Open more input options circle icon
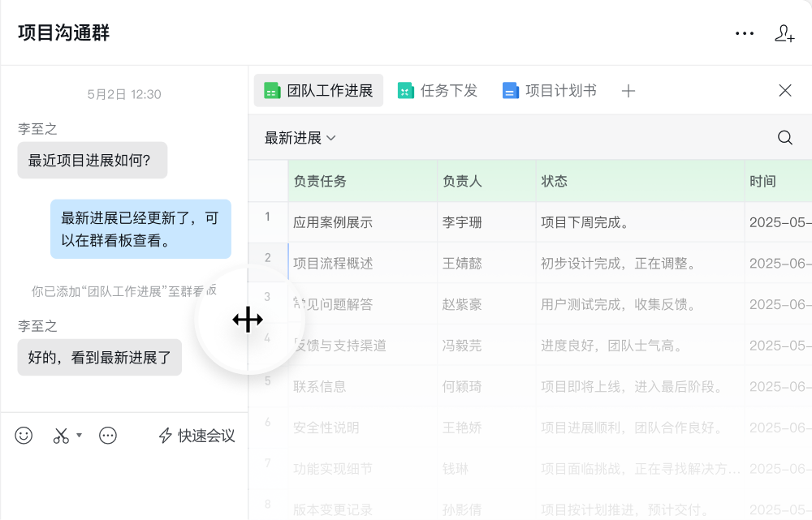This screenshot has height=520, width=812. coord(108,436)
